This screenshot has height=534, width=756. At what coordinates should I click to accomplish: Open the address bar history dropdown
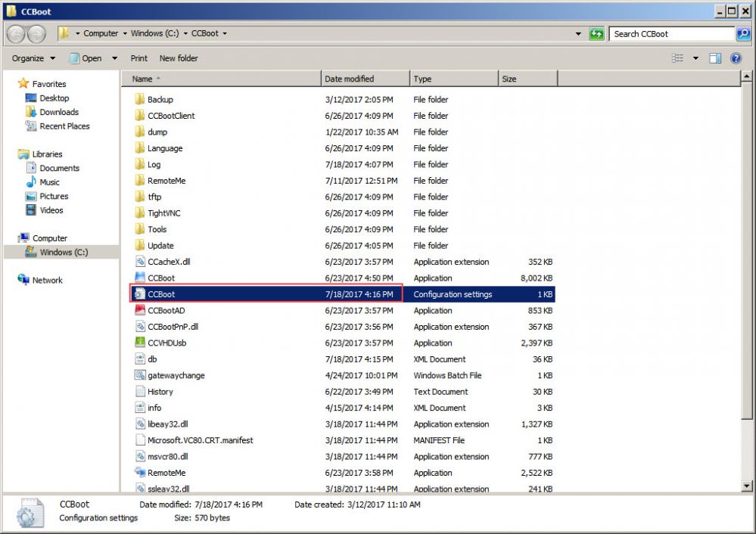click(579, 34)
